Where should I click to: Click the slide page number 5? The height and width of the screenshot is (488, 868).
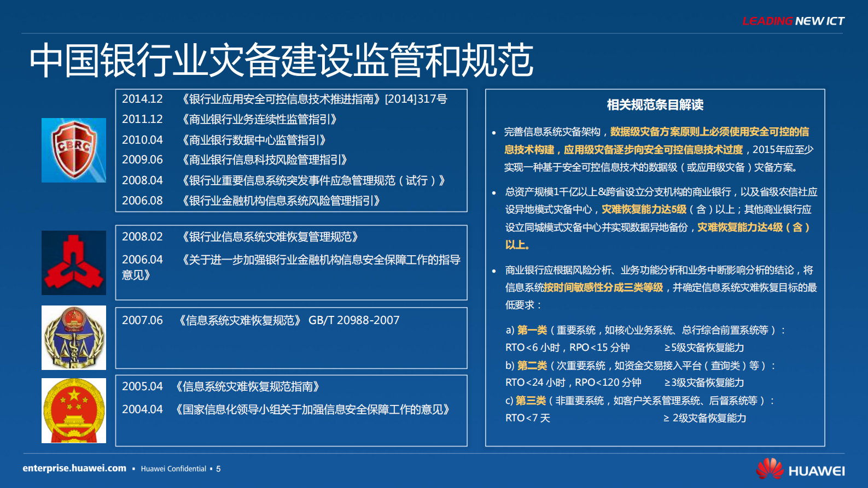(218, 469)
